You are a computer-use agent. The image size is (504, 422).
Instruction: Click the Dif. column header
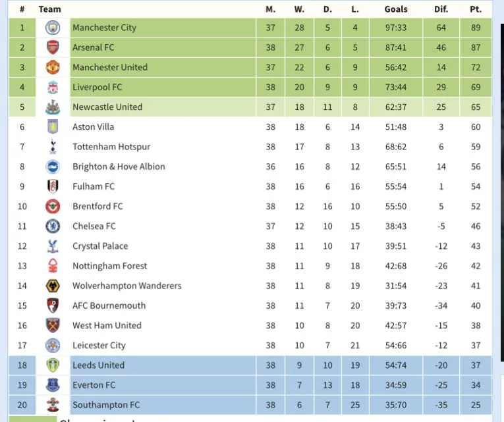pos(441,9)
